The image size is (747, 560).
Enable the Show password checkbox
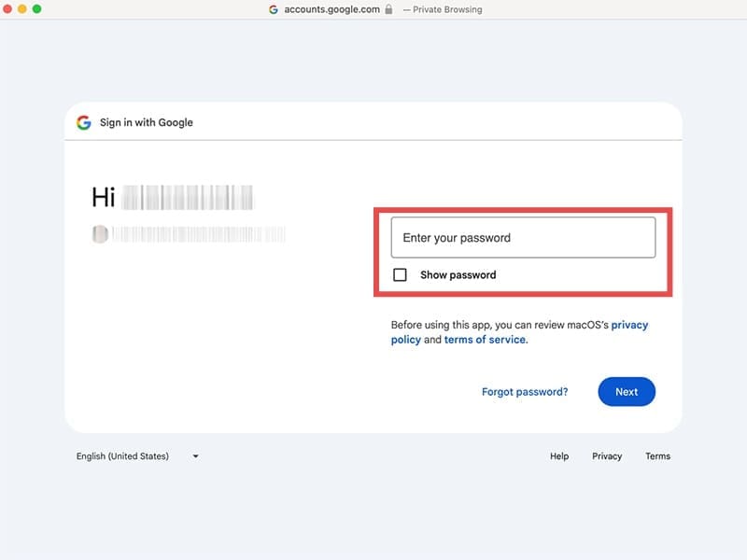(400, 274)
